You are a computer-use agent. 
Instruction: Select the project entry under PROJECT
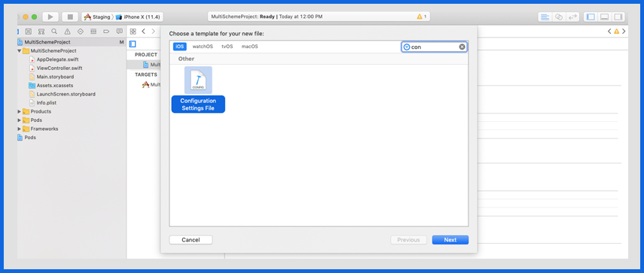coord(151,65)
